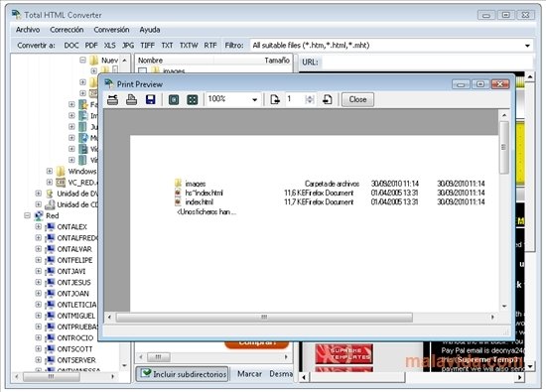
Task: Click the Unidad de DVD drive icon
Action: 50,194
